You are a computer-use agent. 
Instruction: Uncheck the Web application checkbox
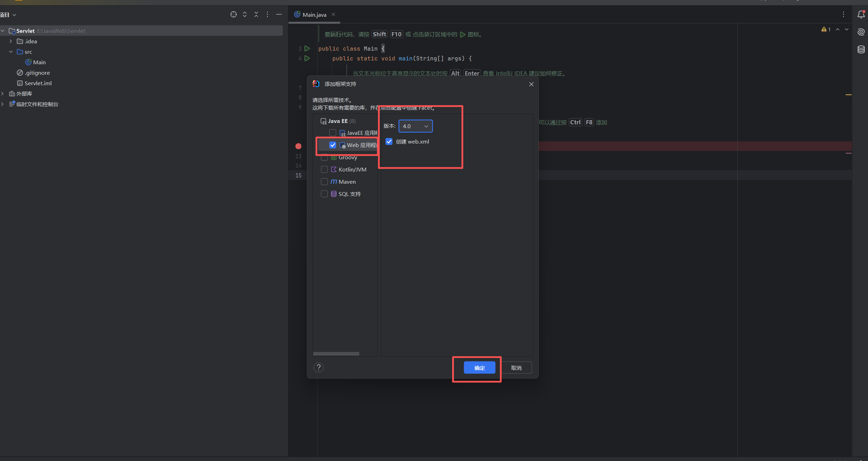pyautogui.click(x=332, y=145)
